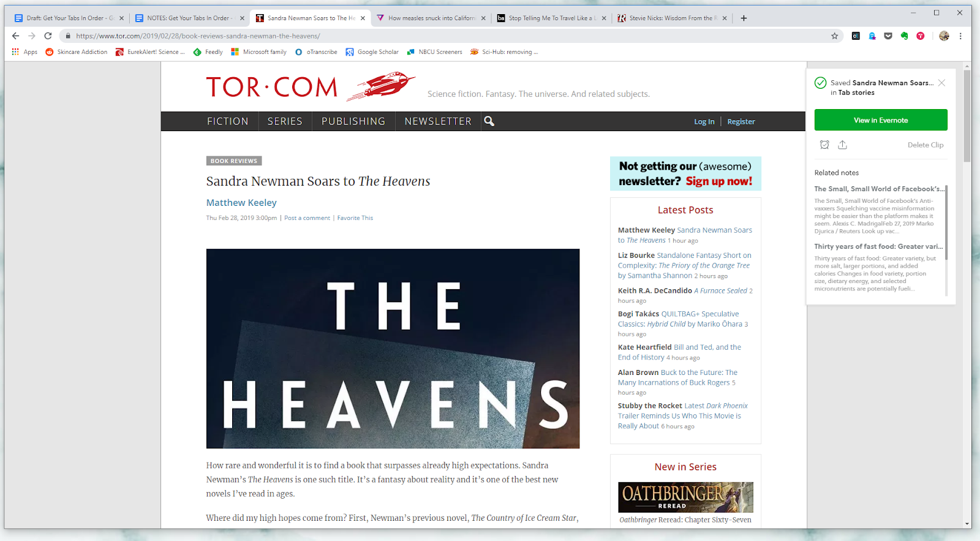The image size is (980, 541).
Task: Click the Oathbringer Reread thumbnail
Action: (685, 497)
